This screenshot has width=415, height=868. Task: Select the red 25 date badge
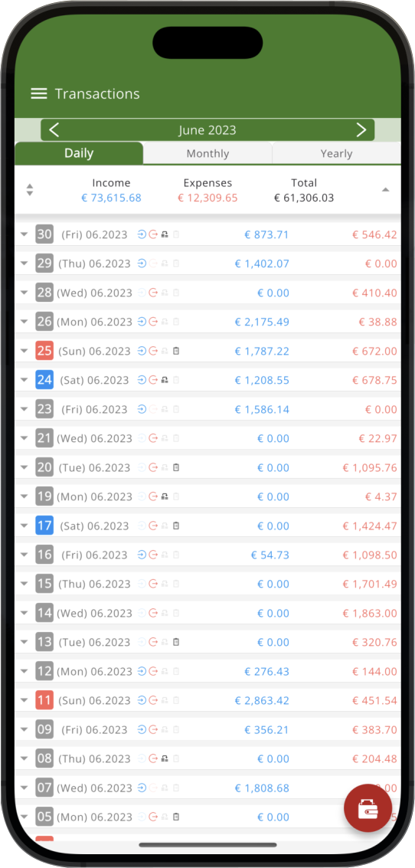(x=44, y=350)
